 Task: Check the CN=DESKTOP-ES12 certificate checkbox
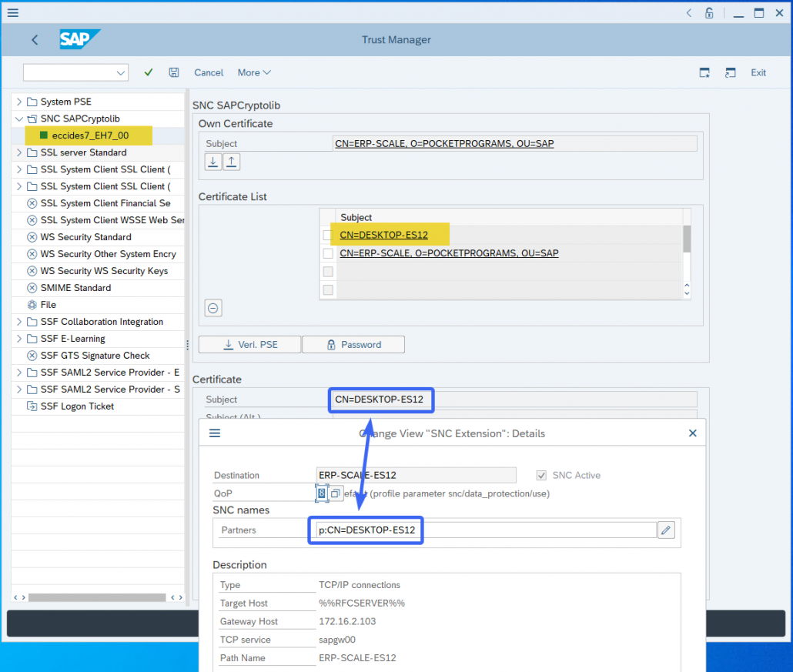[x=329, y=234]
